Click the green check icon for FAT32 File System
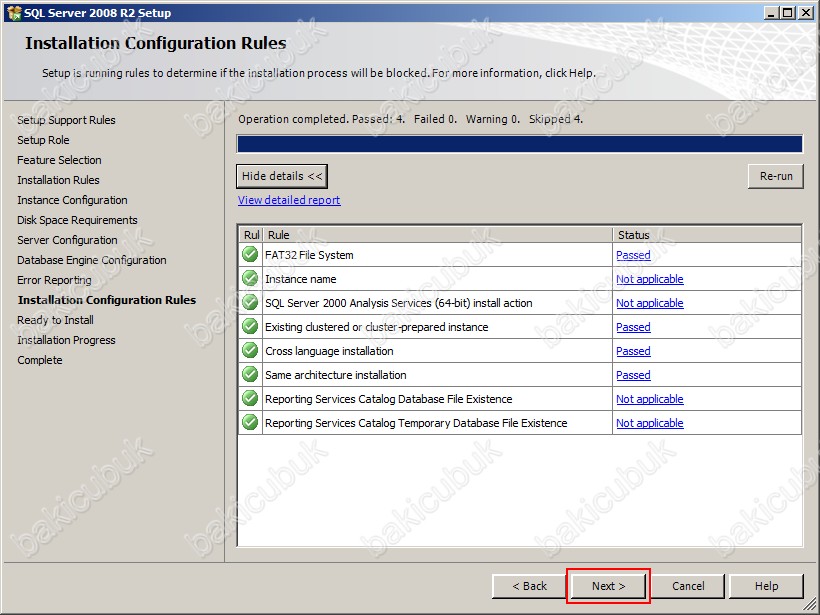 [x=250, y=255]
